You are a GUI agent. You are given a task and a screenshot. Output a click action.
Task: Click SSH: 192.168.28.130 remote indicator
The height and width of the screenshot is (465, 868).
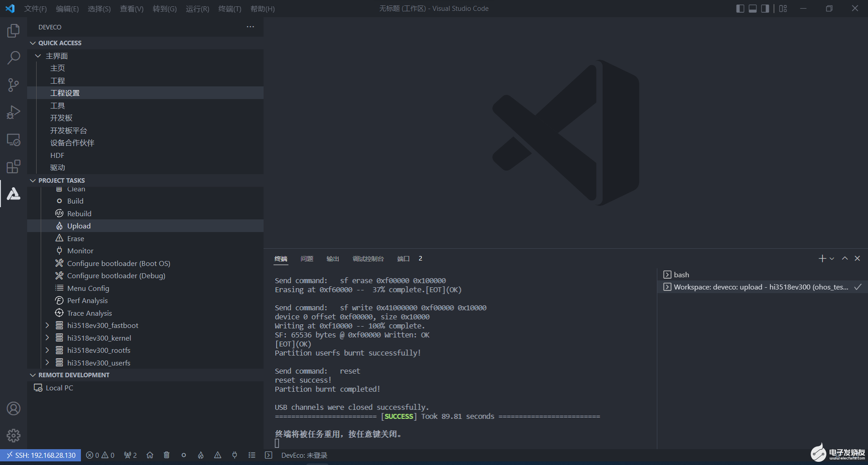point(41,455)
